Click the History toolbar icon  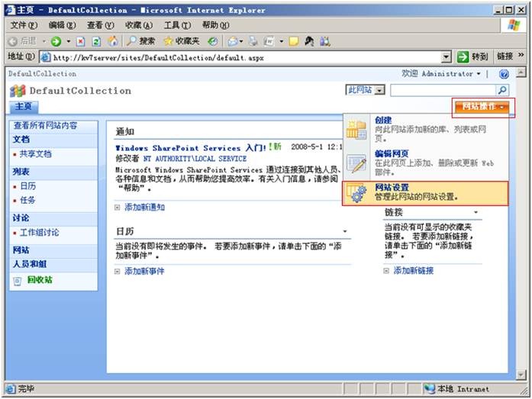coord(213,41)
